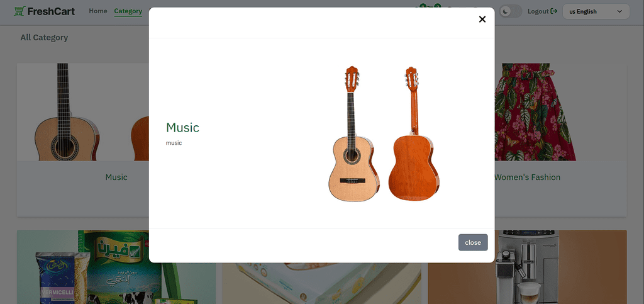Screen dimensions: 644x304
Task: Toggle the dark mode moon switch
Action: pyautogui.click(x=511, y=11)
